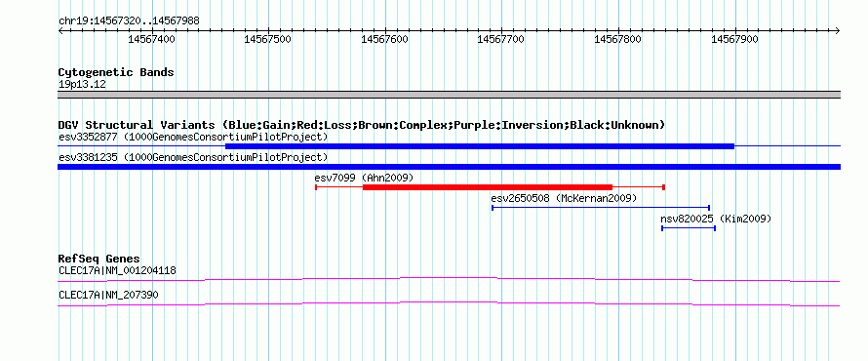Click the short blue nsv820025 variant line
This screenshot has height=361, width=868.
coord(689,228)
